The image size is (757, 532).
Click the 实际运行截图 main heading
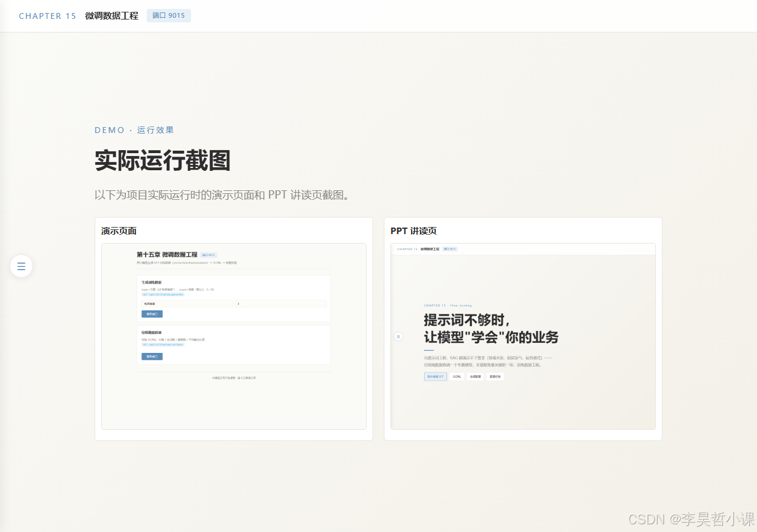162,161
